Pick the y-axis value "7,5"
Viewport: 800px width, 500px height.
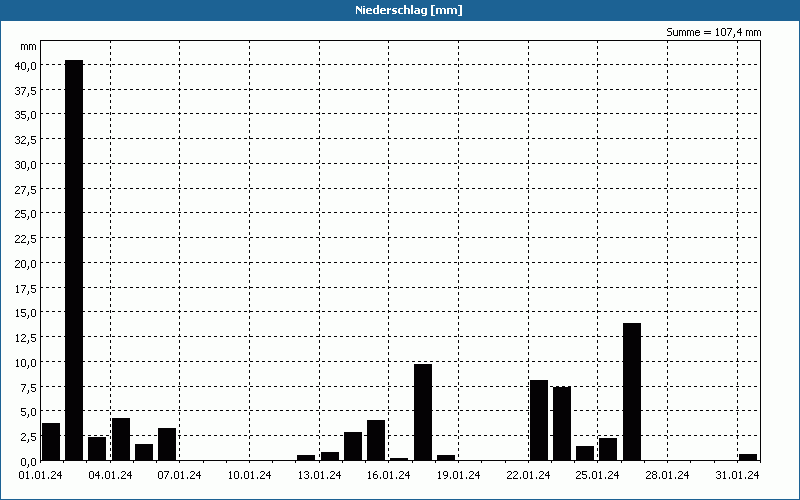[28, 387]
